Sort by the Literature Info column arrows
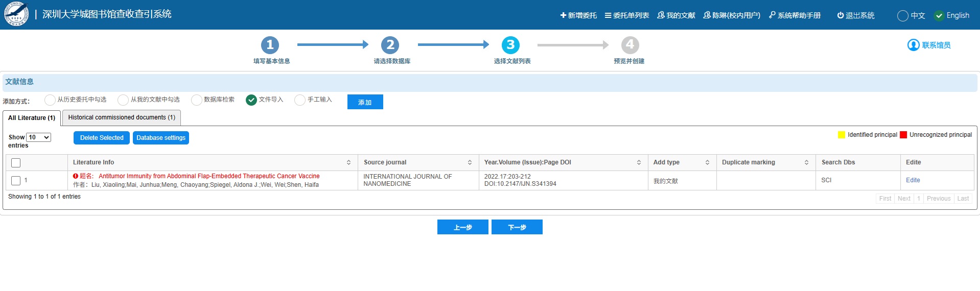980x291 pixels. tap(348, 162)
